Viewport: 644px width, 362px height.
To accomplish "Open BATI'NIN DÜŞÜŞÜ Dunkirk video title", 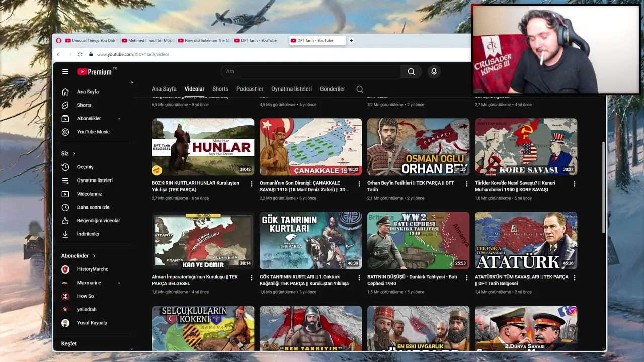I will [x=412, y=280].
